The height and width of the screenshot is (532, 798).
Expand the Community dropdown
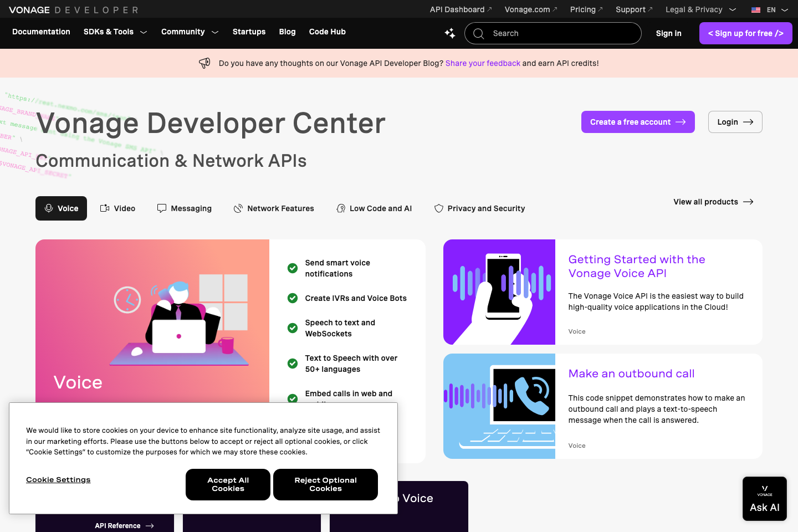190,32
